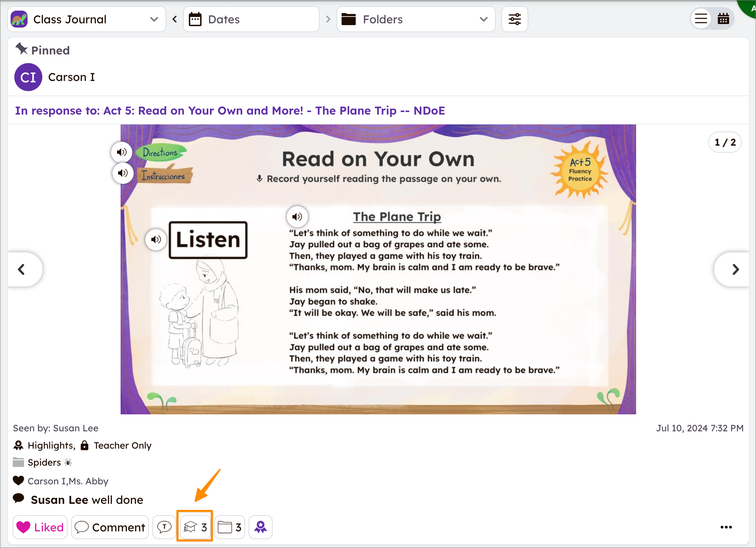Go to previous date arrow
756x548 pixels.
(x=175, y=19)
